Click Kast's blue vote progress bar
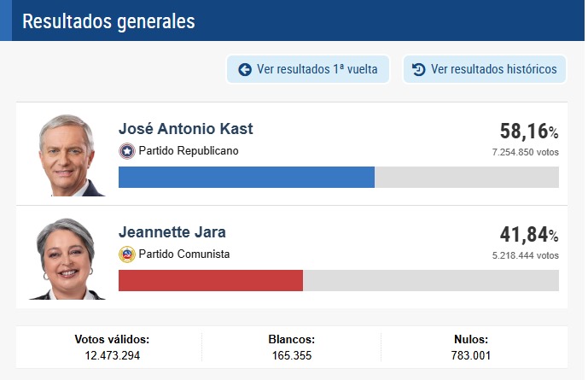Screen dimensions: 588x380 pyautogui.click(x=246, y=177)
